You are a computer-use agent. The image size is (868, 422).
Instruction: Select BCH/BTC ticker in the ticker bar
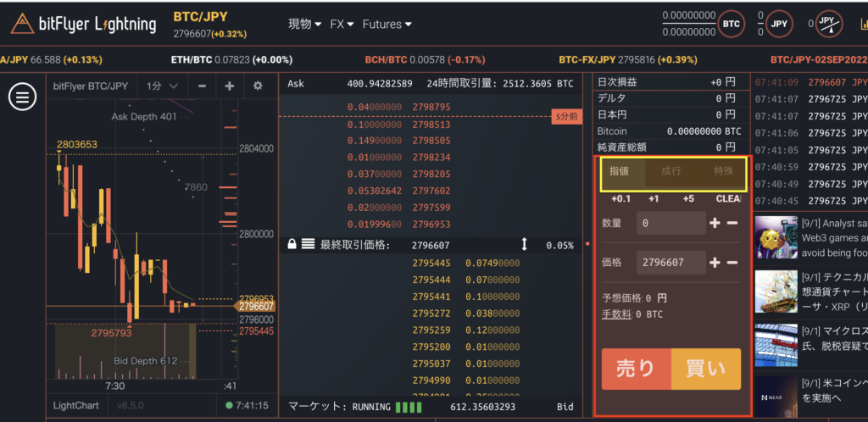pos(425,59)
